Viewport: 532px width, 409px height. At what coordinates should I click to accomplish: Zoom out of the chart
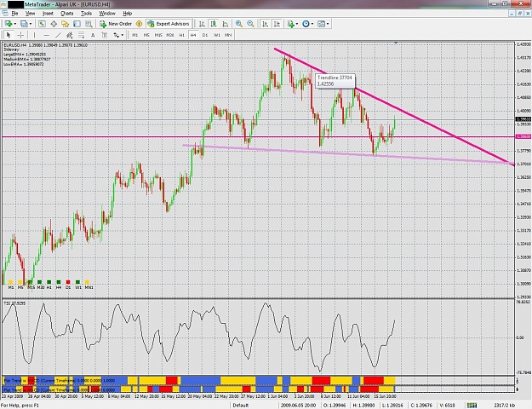tap(250, 24)
